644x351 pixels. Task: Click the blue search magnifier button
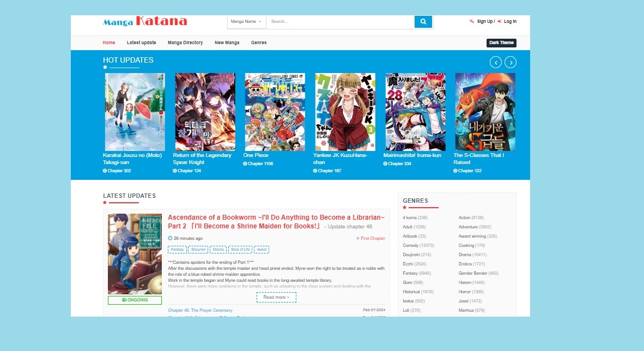[423, 21]
